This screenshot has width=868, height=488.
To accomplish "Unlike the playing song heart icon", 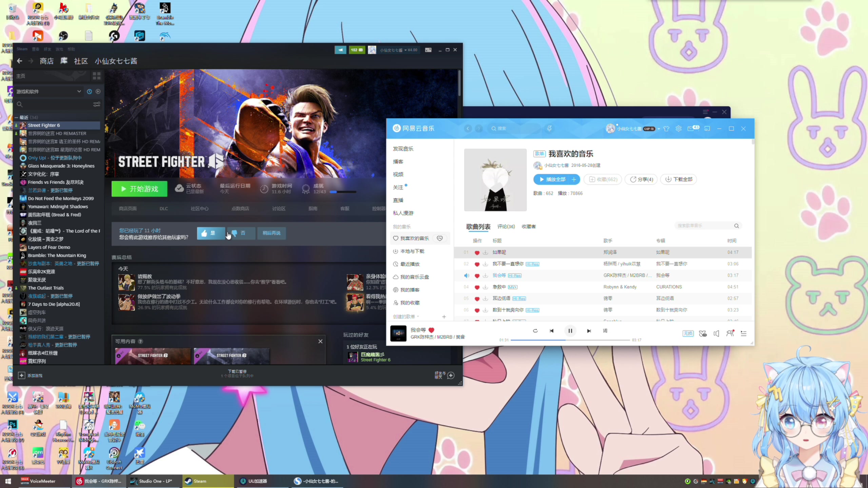I will (x=431, y=330).
